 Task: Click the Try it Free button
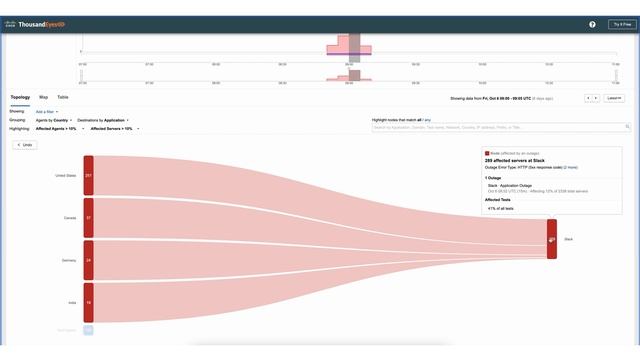pyautogui.click(x=622, y=24)
